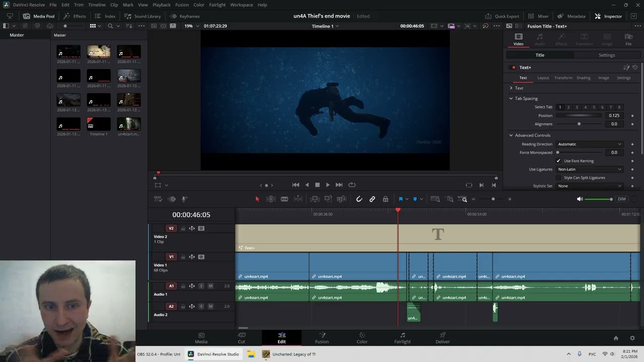The height and width of the screenshot is (362, 644).
Task: Click the blue Flag icon
Action: coord(400,199)
